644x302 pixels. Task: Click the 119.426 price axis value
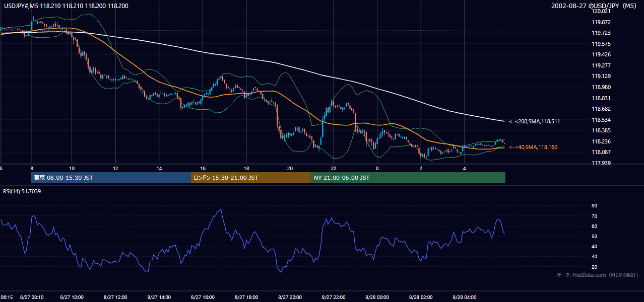[x=602, y=54]
